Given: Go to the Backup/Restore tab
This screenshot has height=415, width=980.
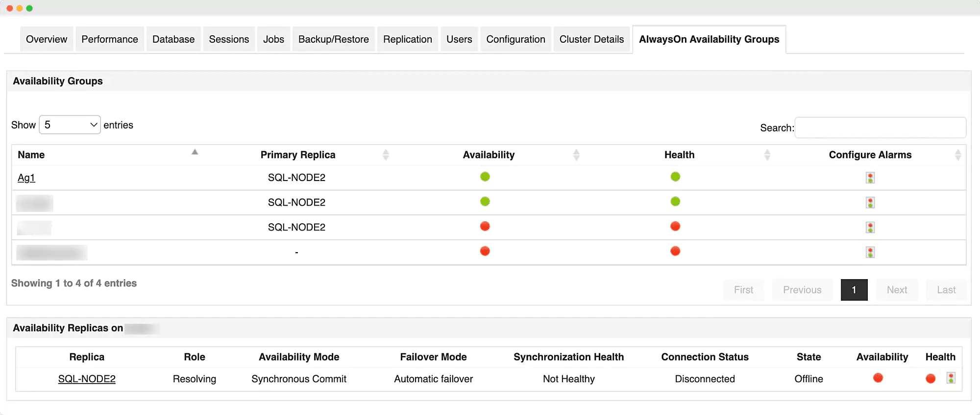Looking at the screenshot, I should click(333, 39).
